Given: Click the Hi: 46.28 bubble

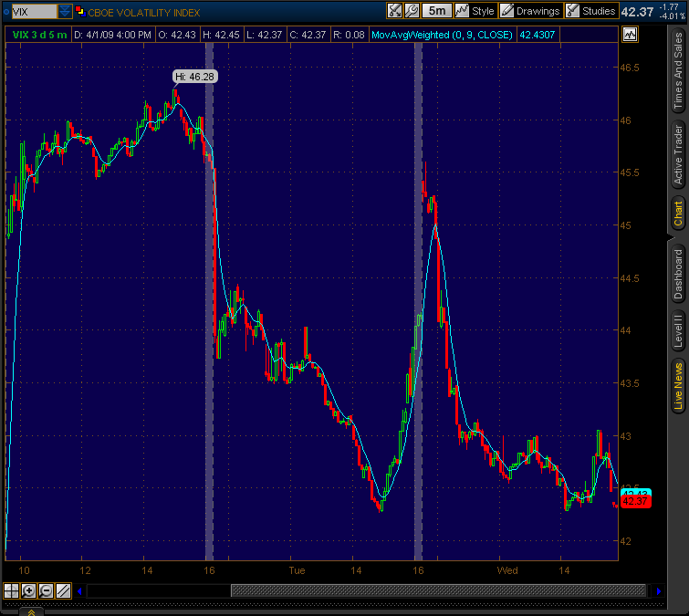Looking at the screenshot, I should click(194, 77).
